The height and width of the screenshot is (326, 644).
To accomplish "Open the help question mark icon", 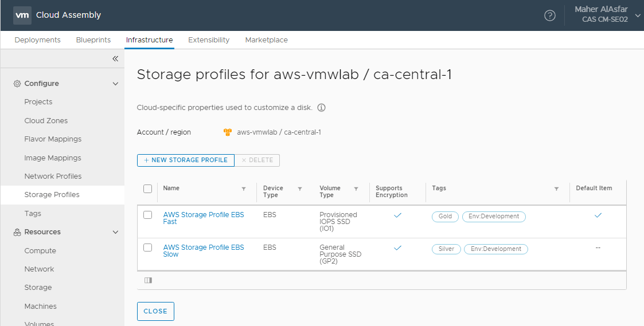I will 549,15.
